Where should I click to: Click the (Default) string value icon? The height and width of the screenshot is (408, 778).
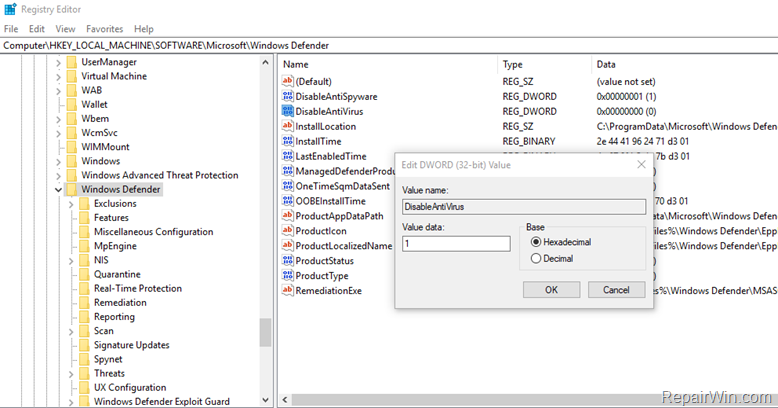[287, 81]
